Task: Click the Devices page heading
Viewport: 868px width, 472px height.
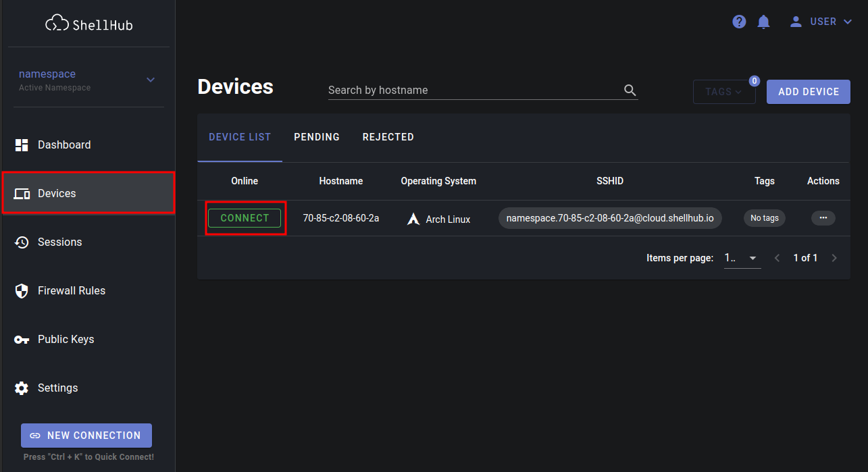Action: pos(236,87)
